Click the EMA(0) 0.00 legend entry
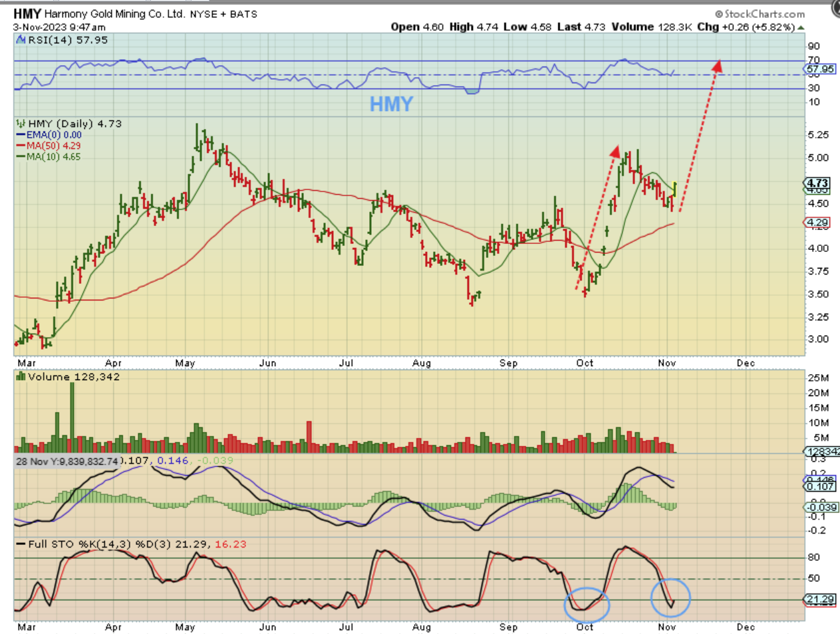The image size is (840, 634). 54,135
